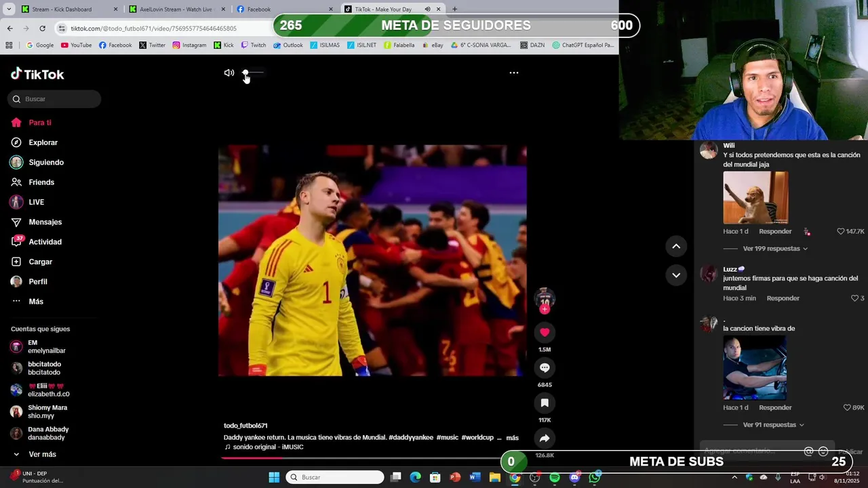This screenshot has height=488, width=868.
Task: Open the Outlook bookmark
Action: click(288, 45)
